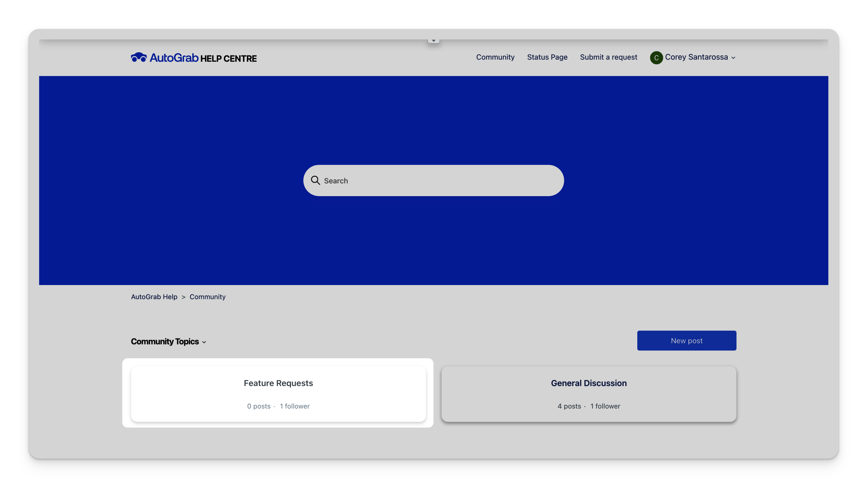Click the AutoGrab car logo icon
Viewport: 868px width, 488px height.
coord(138,57)
